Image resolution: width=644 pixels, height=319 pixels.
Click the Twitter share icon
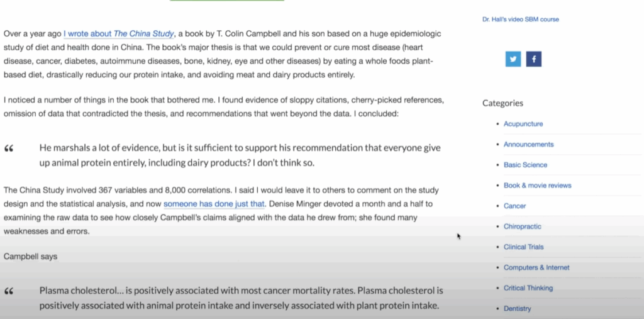[x=513, y=59]
